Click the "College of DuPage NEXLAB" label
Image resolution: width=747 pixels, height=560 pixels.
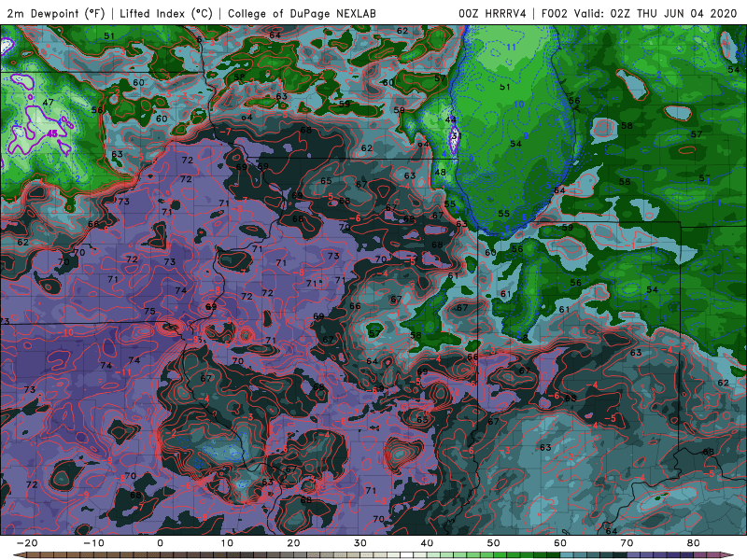coord(302,14)
